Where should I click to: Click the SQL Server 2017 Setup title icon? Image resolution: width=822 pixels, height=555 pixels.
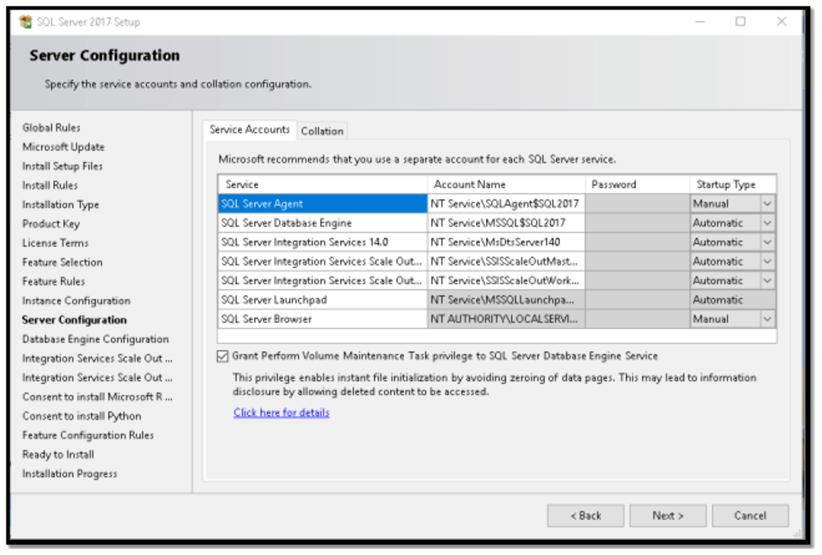[x=26, y=21]
